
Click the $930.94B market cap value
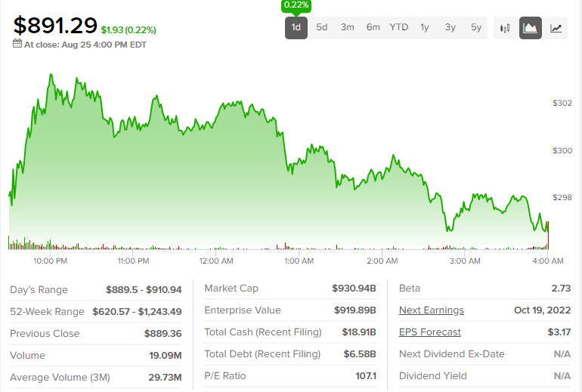354,289
